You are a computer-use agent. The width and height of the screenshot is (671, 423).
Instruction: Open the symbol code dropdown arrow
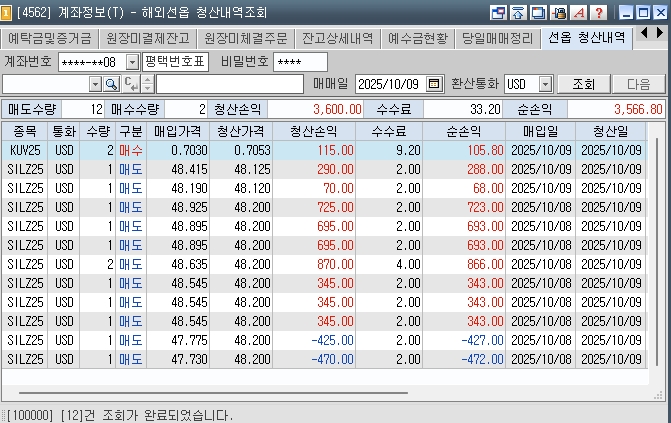(95, 84)
